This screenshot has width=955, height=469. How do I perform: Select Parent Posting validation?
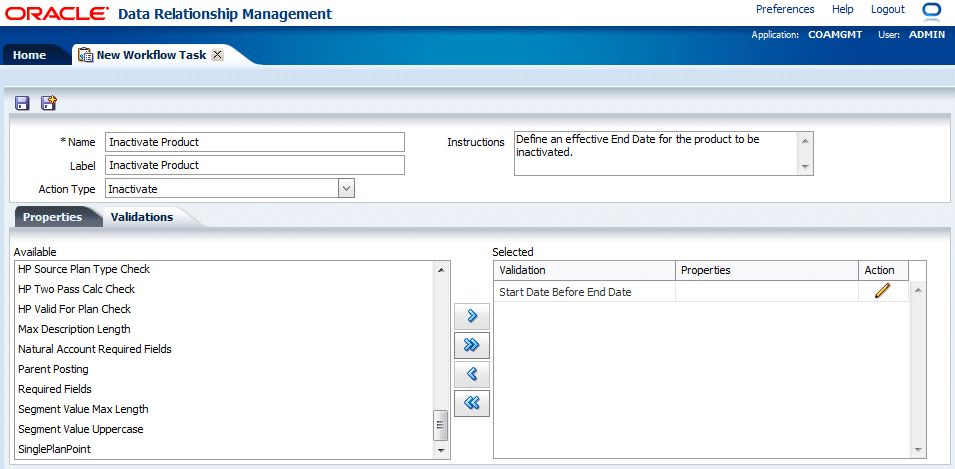[53, 369]
